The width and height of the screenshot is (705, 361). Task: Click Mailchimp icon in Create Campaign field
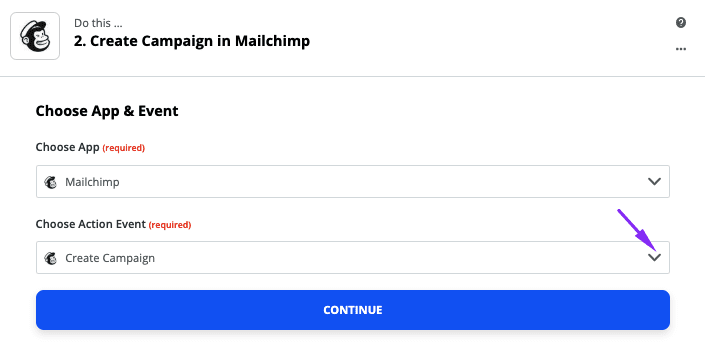50,258
